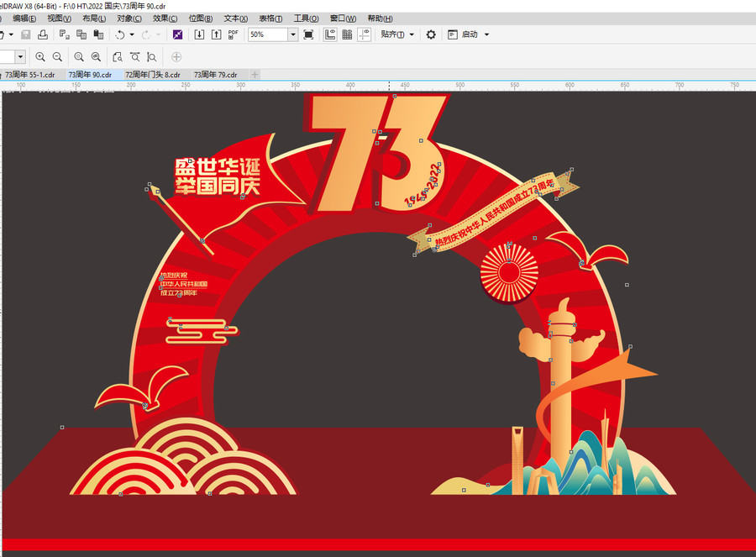Open the 布局(L) menu

click(94, 18)
